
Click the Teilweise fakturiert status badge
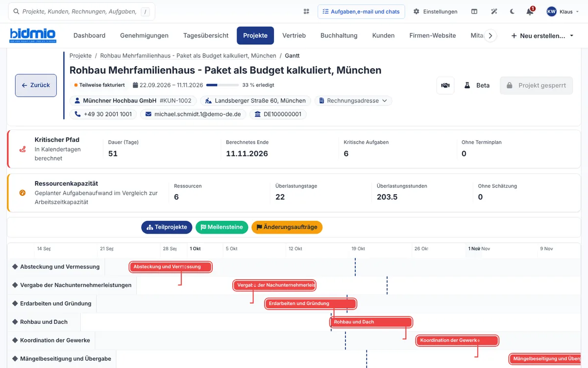point(99,85)
